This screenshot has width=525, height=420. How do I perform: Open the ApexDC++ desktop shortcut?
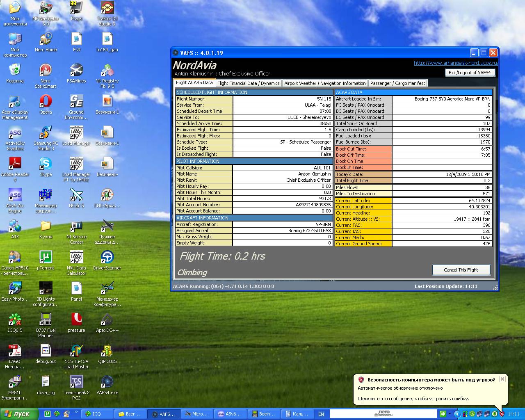click(107, 323)
